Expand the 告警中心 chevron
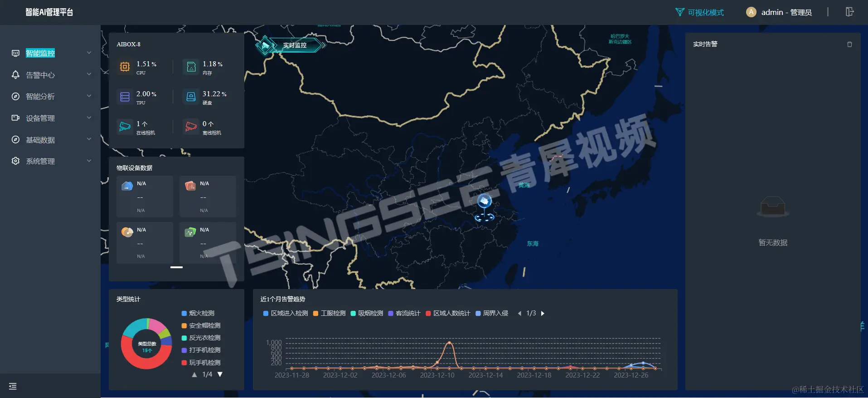The image size is (868, 398). coord(89,74)
